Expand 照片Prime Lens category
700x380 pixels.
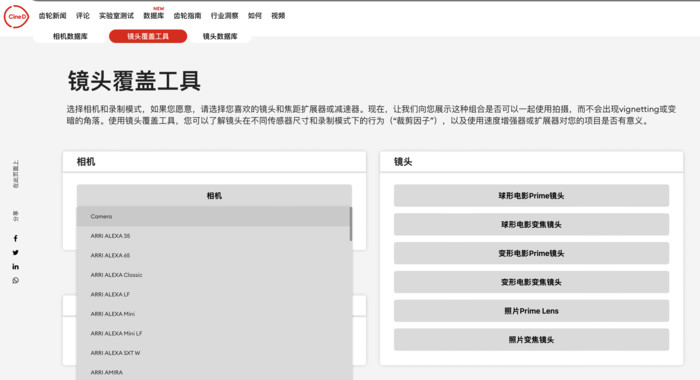[x=531, y=311]
